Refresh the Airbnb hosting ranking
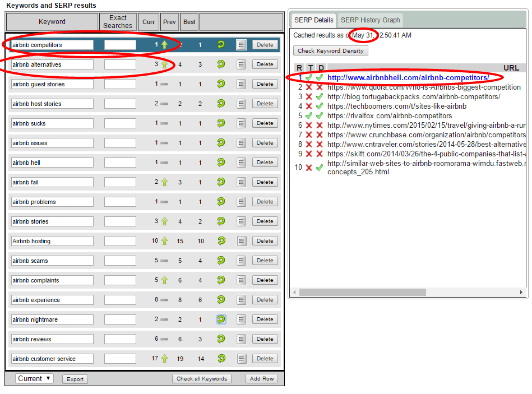 coord(221,241)
